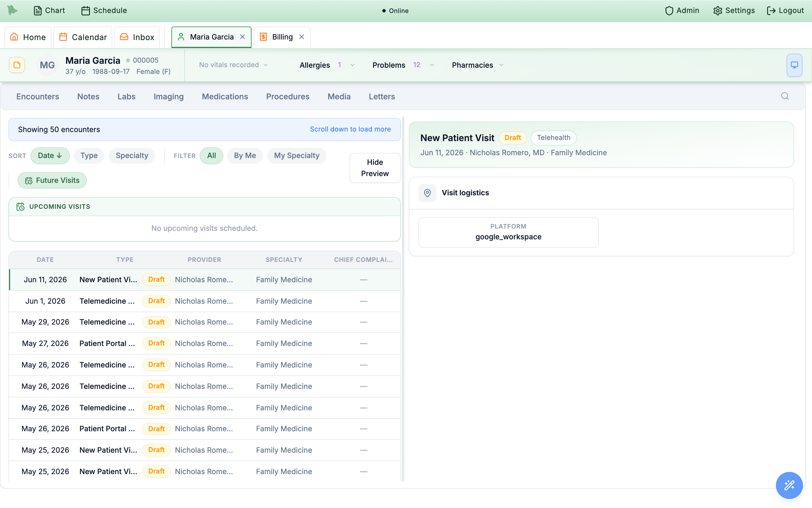Open the Schedule menu item

point(104,10)
